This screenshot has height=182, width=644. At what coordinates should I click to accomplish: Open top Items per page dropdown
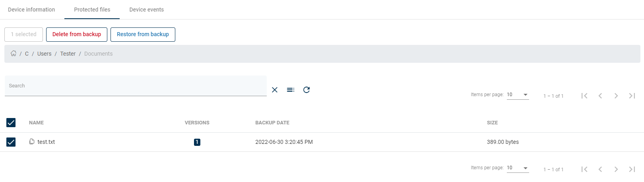[x=518, y=95]
